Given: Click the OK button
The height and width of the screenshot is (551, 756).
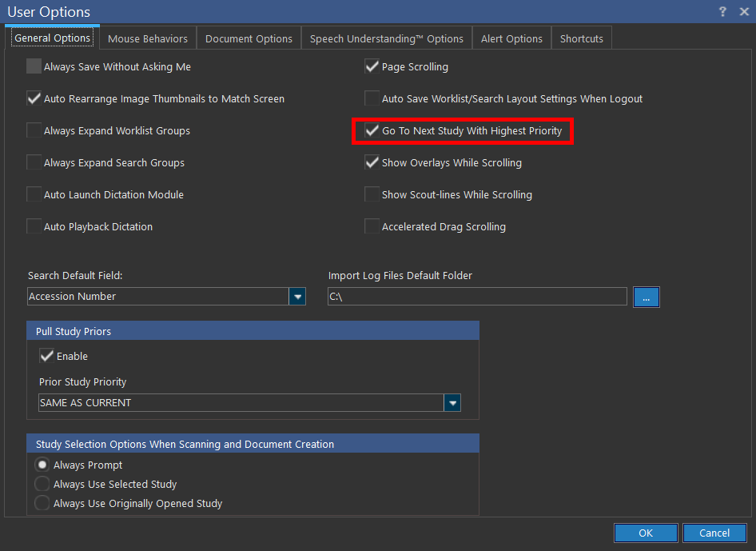Looking at the screenshot, I should [x=646, y=533].
